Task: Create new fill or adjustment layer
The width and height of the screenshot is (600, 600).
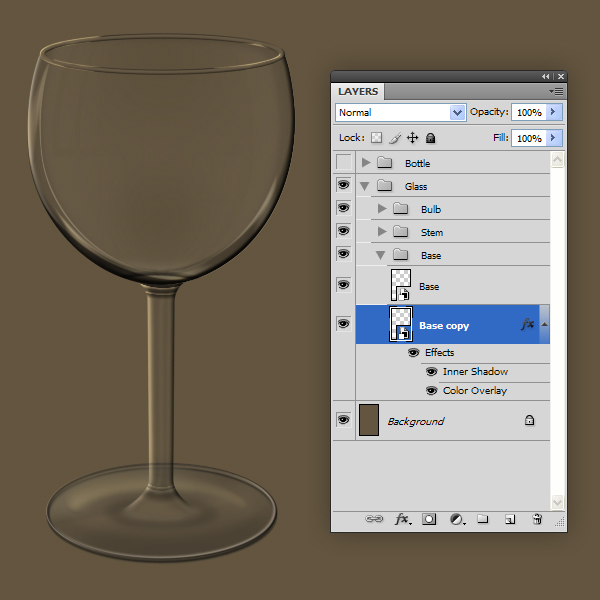Action: click(457, 519)
